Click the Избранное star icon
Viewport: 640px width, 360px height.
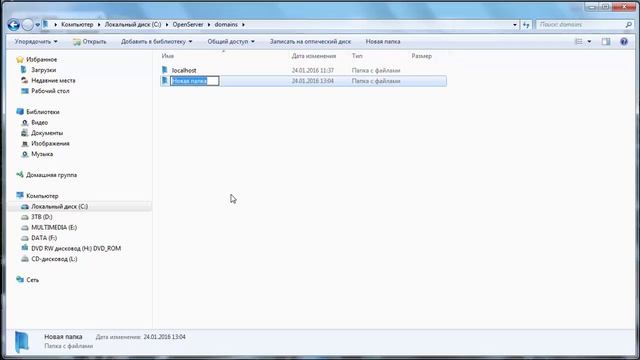pos(20,60)
